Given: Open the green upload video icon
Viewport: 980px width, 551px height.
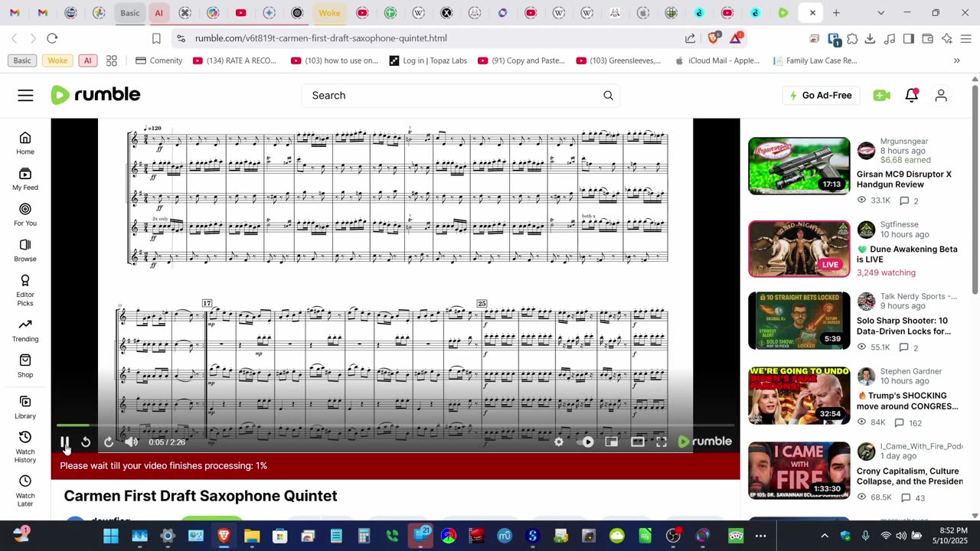Looking at the screenshot, I should (881, 96).
